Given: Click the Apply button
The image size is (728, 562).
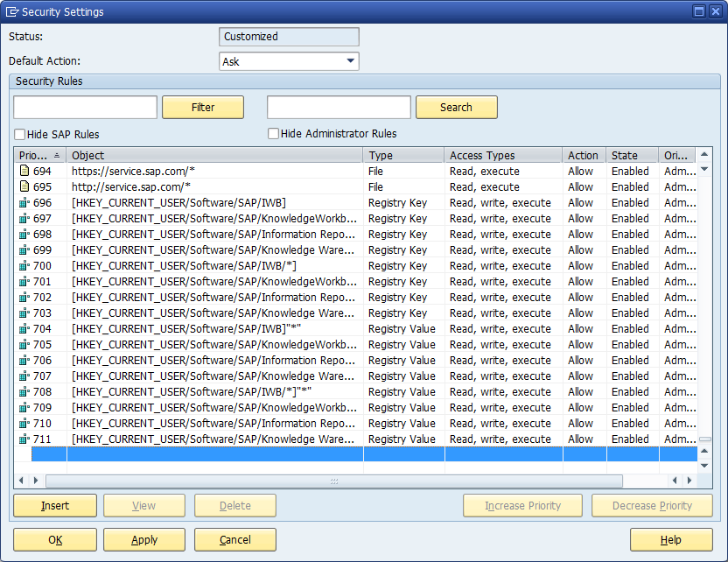Looking at the screenshot, I should coord(144,540).
